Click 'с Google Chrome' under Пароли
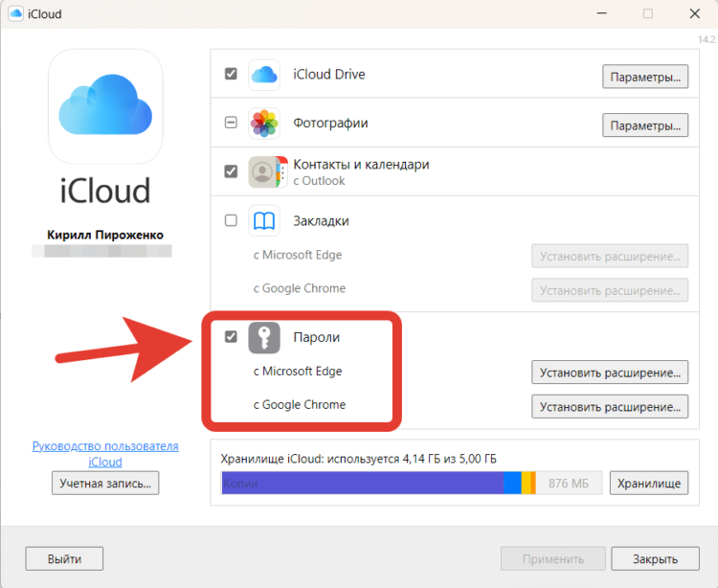 tap(300, 405)
